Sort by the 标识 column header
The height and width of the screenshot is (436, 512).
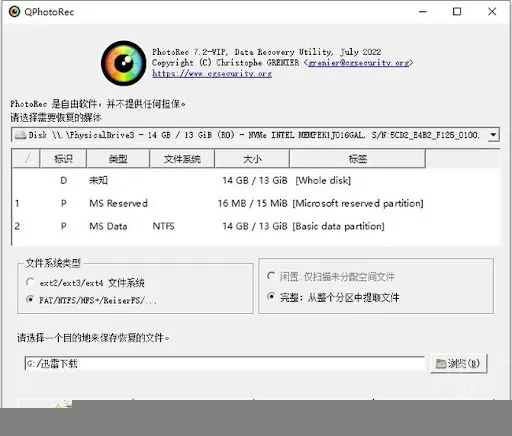tap(63, 159)
